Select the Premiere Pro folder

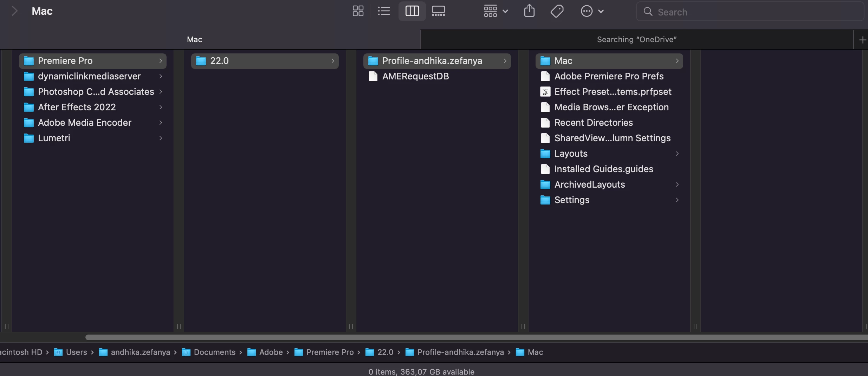[93, 61]
